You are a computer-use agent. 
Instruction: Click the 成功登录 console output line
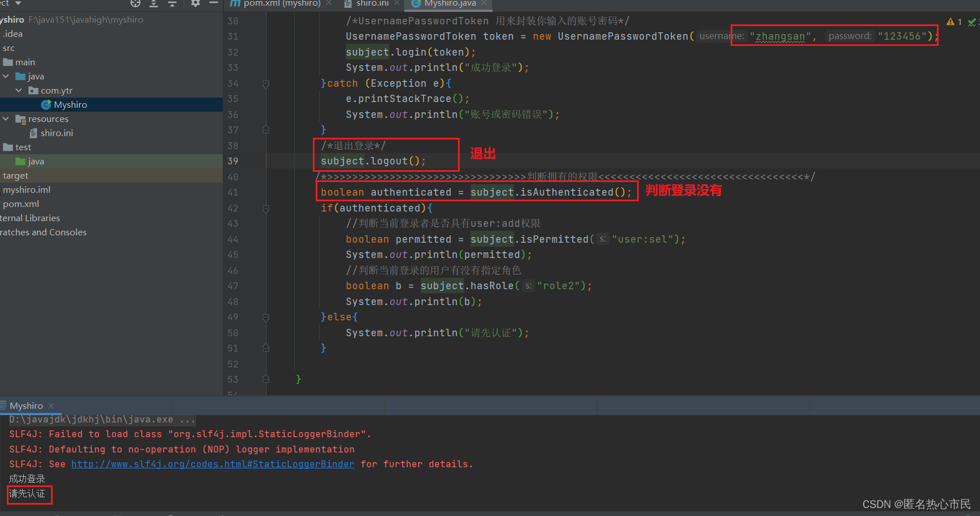(x=27, y=479)
